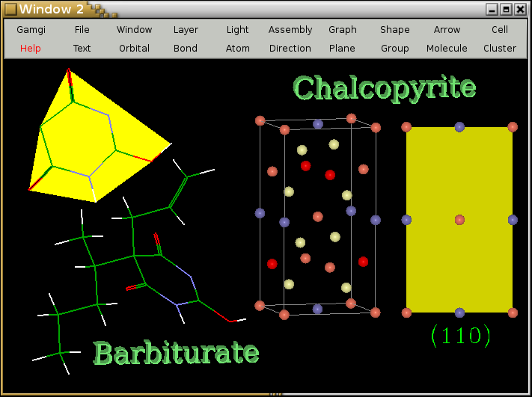
Task: Click the red Help menu
Action: [x=31, y=49]
